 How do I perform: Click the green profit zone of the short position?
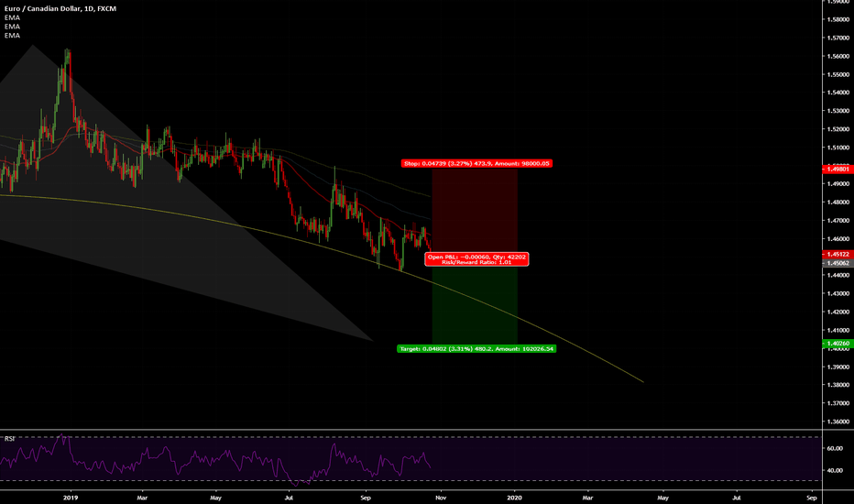(475, 305)
